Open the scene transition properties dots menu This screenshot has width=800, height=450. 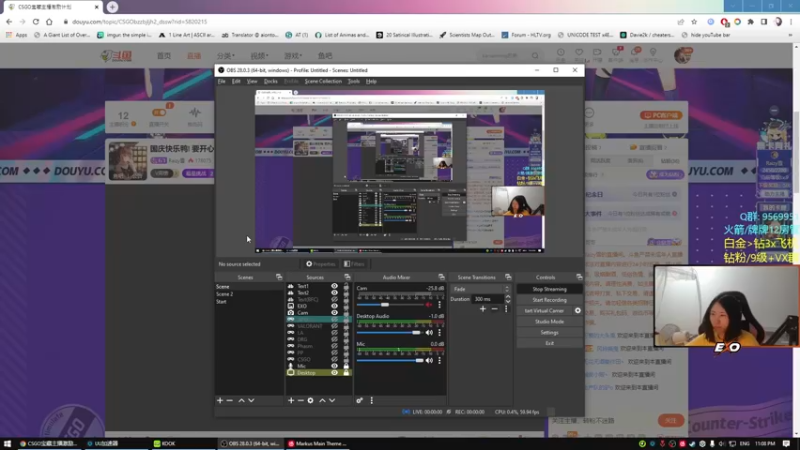click(x=506, y=309)
